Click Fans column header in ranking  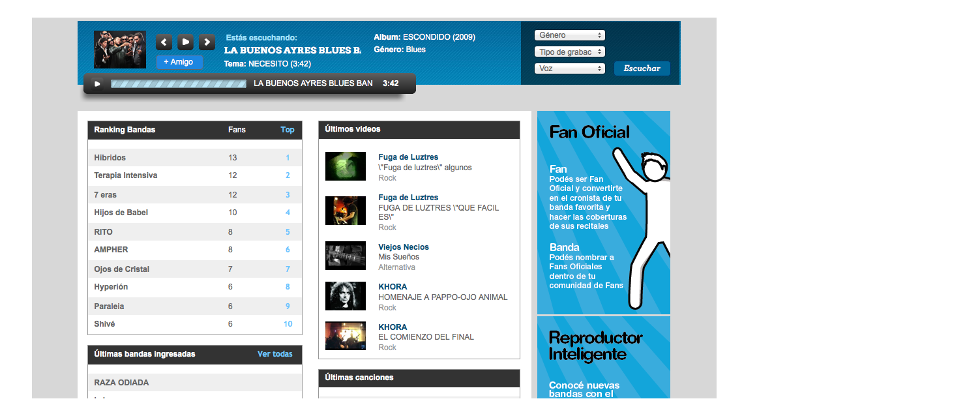point(237,130)
